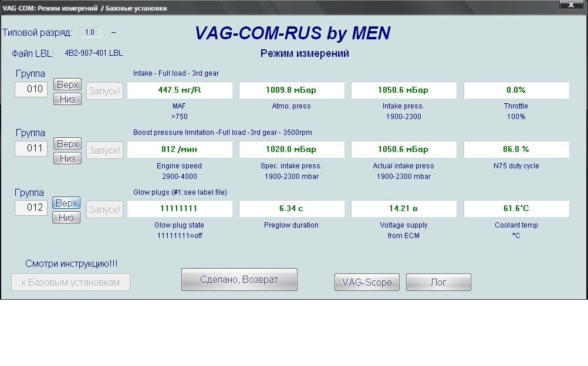The height and width of the screenshot is (366, 588).
Task: Click into the group field containing 012
Action: coord(31,208)
